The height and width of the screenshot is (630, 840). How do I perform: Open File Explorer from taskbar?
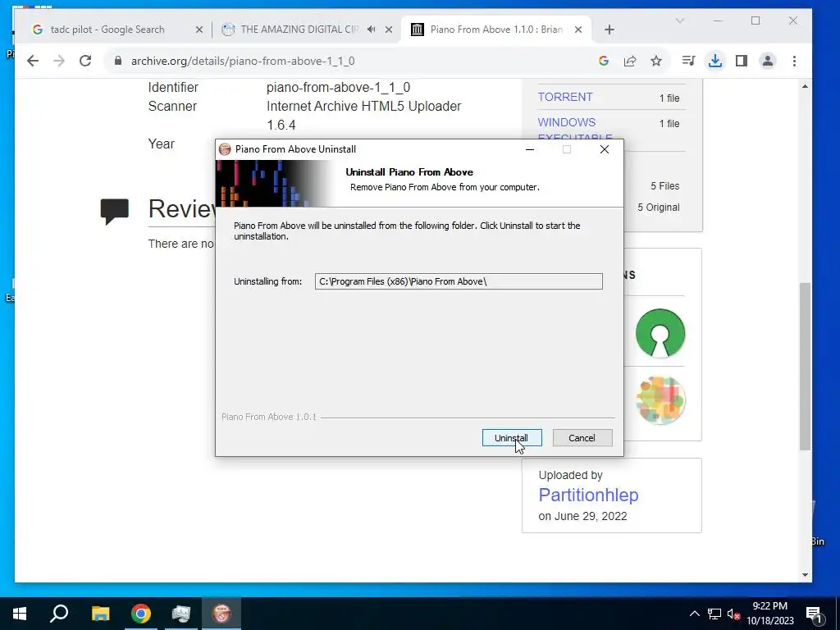100,614
